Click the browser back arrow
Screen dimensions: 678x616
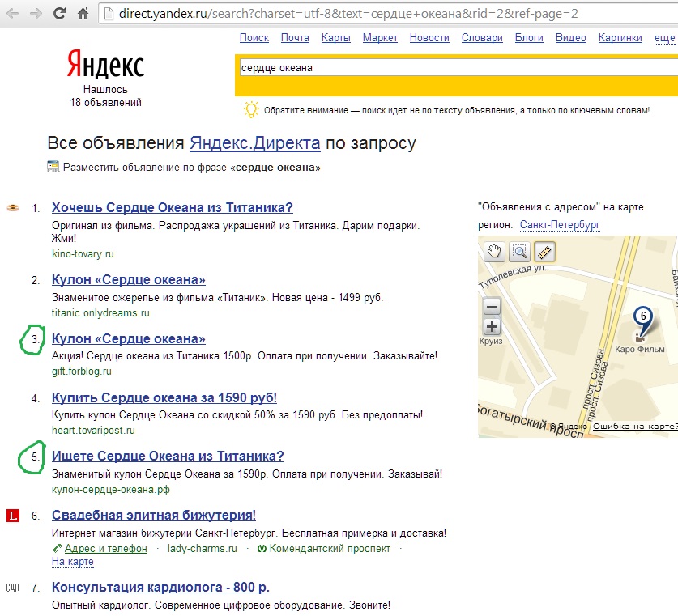(x=12, y=14)
